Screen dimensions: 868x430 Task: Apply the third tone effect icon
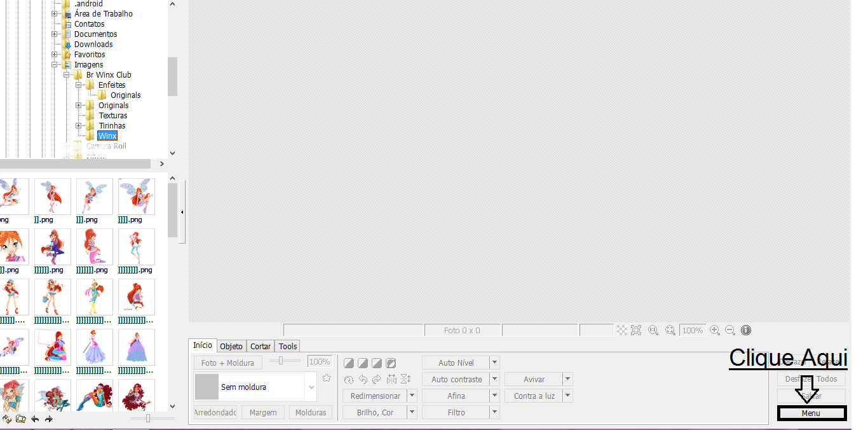pos(377,363)
